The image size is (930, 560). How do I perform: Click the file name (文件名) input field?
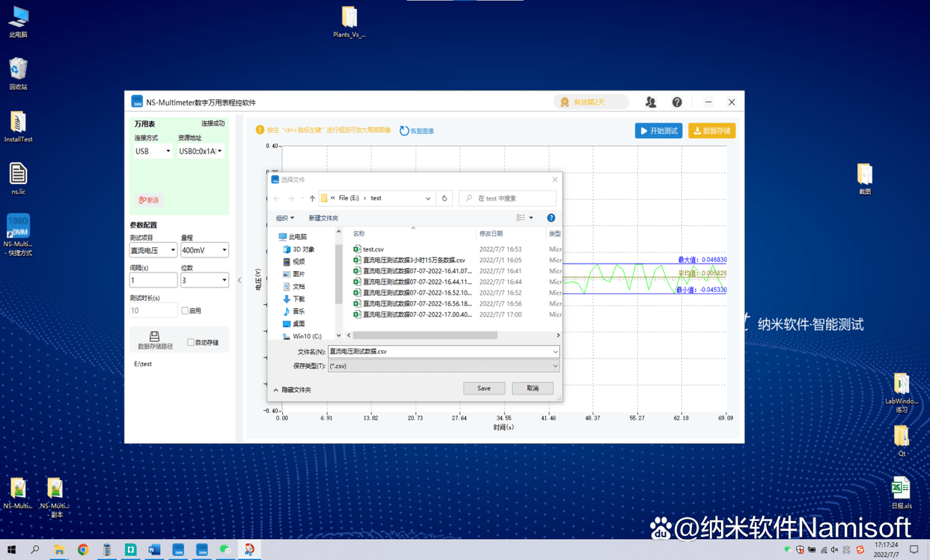click(x=444, y=351)
